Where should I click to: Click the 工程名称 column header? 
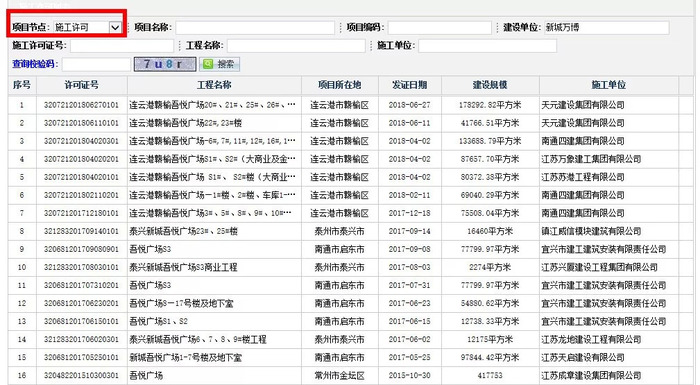[214, 85]
